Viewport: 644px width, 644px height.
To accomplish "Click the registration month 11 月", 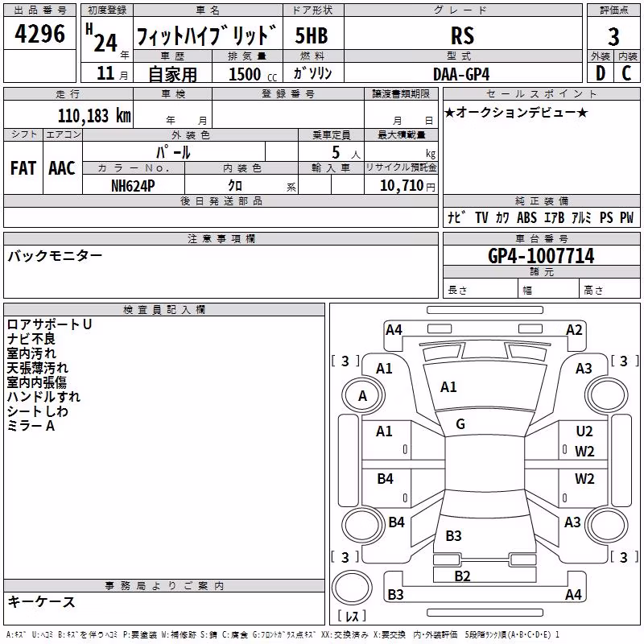I will point(112,73).
